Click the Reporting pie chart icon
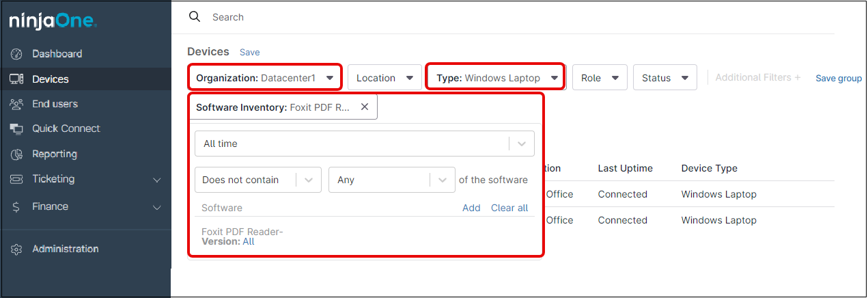Viewport: 868px width, 298px height. [17, 154]
